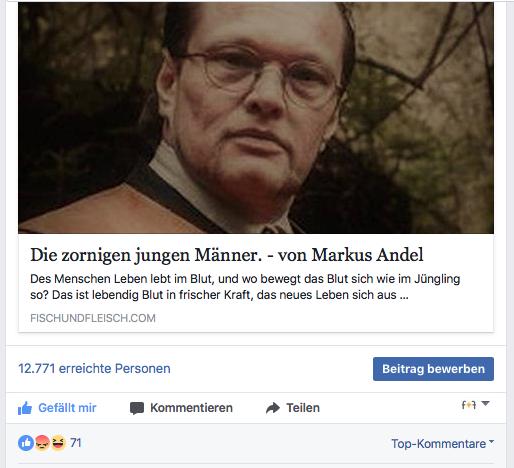Open the 12.771 erreichte Personen link
Viewport: 514px width, 468px height.
94,369
